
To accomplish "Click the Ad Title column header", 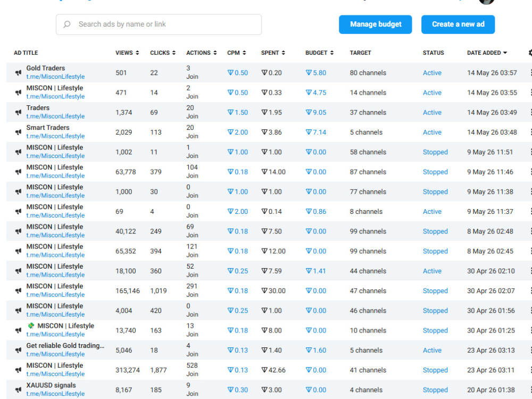I will coord(26,53).
